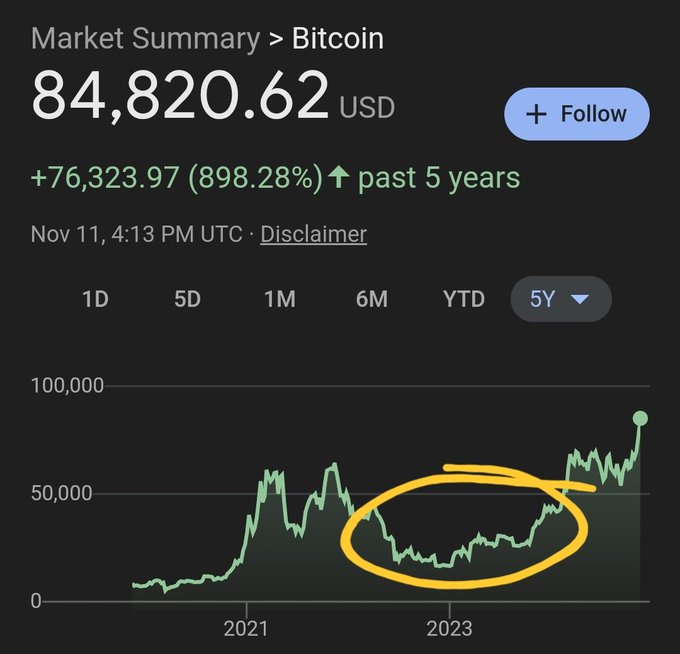Image resolution: width=680 pixels, height=654 pixels.
Task: Select the 1D time range tab
Action: [95, 299]
